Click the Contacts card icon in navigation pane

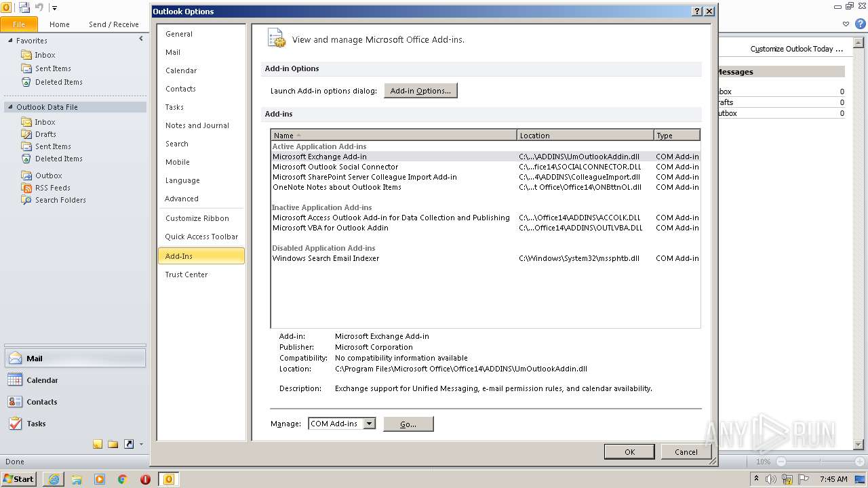15,402
